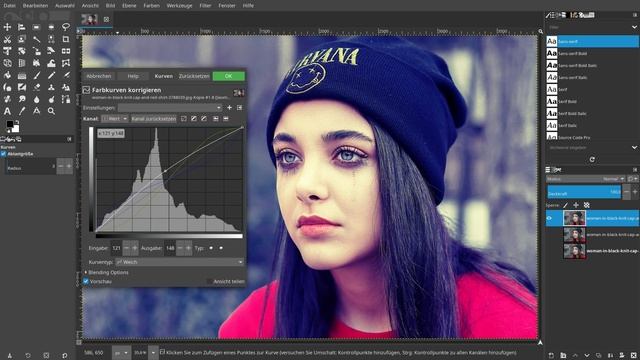Toggle the Vorschau preview checkbox

point(86,281)
